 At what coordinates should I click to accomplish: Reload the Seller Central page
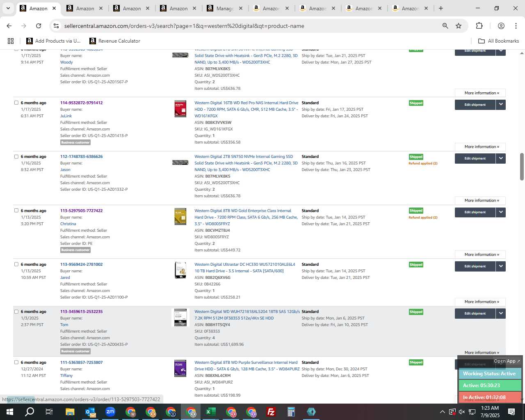[x=39, y=26]
